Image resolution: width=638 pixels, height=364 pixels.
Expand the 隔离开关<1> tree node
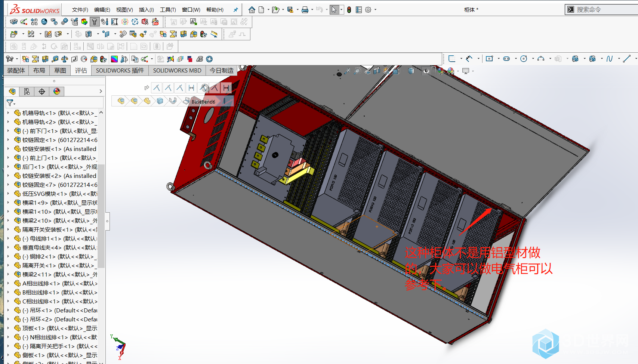pos(8,265)
